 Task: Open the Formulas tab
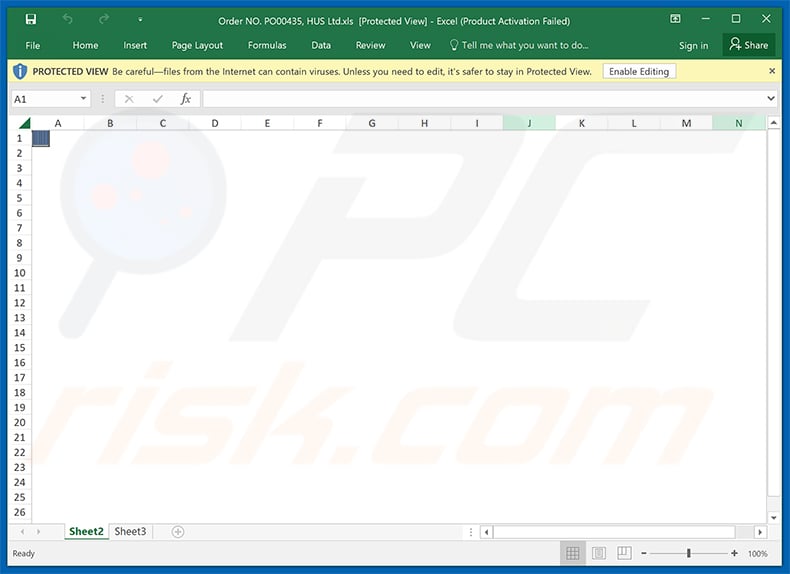pyautogui.click(x=267, y=45)
